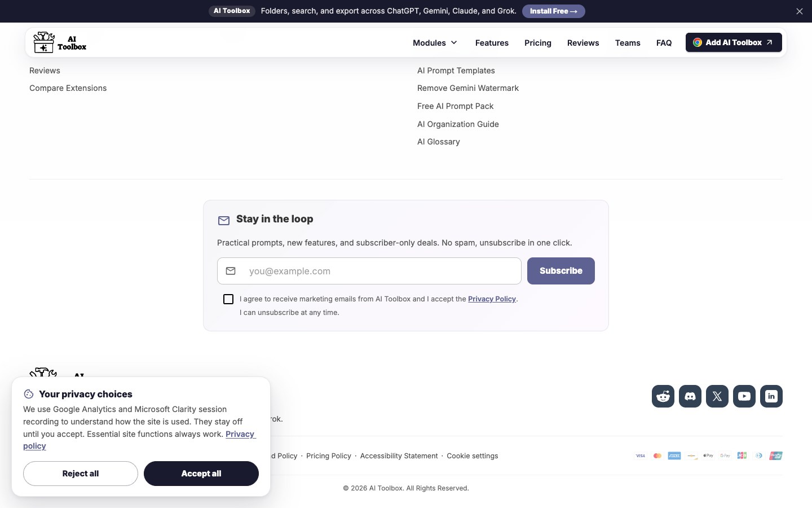The width and height of the screenshot is (812, 508).
Task: Open the AI Prompt Templates link
Action: point(456,71)
